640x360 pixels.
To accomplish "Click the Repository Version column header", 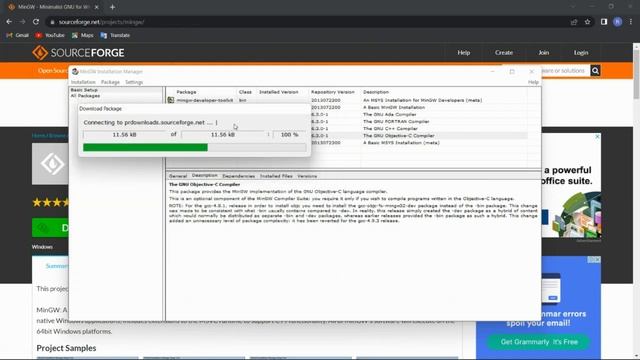I will pyautogui.click(x=334, y=92).
